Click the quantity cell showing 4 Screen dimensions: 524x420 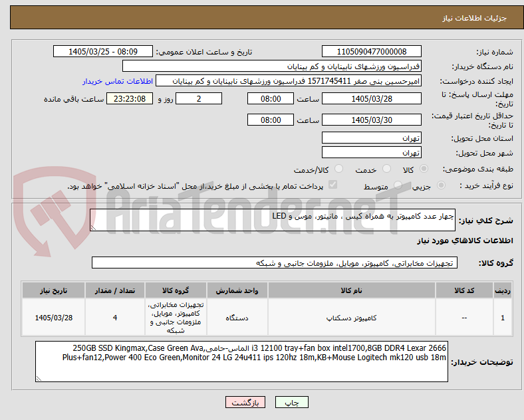point(115,318)
